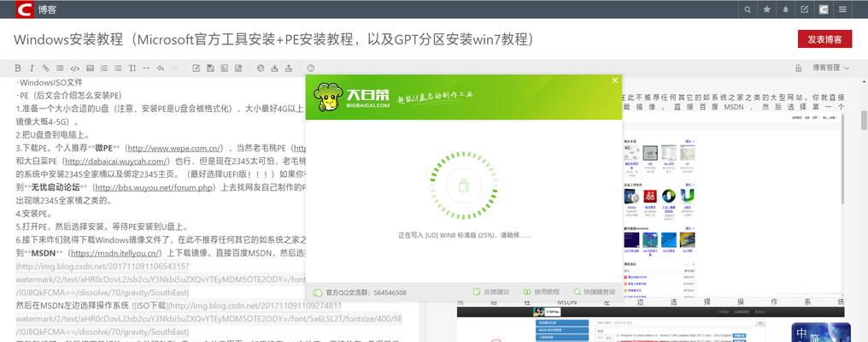868x342 pixels.
Task: Click 博客 label in top bar
Action: [x=47, y=9]
